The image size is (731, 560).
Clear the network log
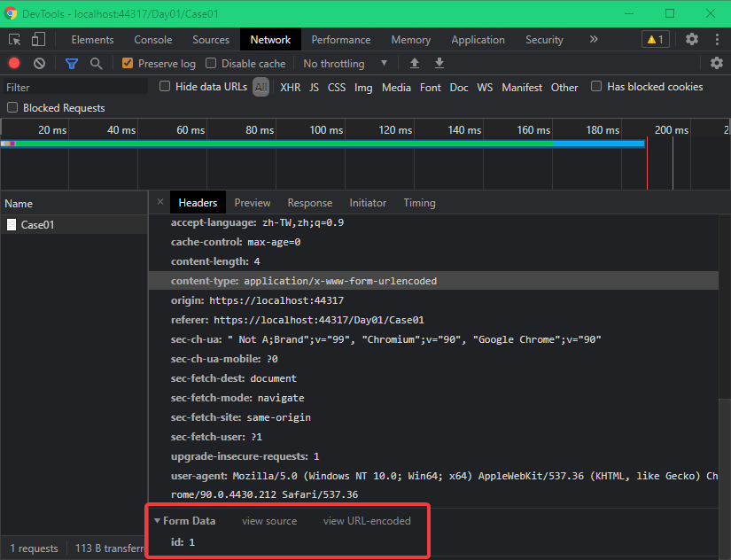point(39,63)
